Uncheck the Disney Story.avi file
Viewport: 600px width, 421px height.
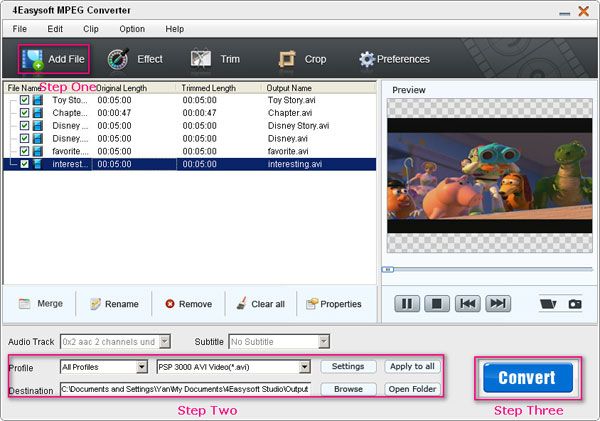click(24, 126)
